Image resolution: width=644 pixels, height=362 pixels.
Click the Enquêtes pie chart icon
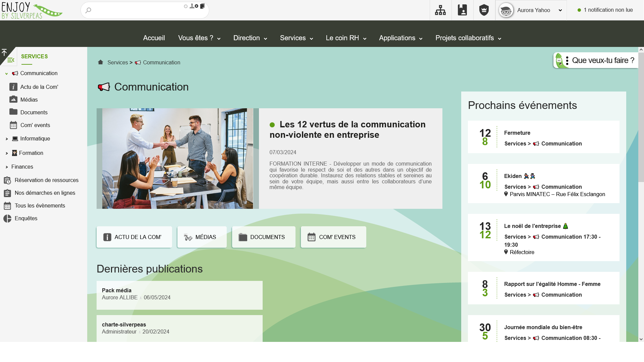point(7,219)
